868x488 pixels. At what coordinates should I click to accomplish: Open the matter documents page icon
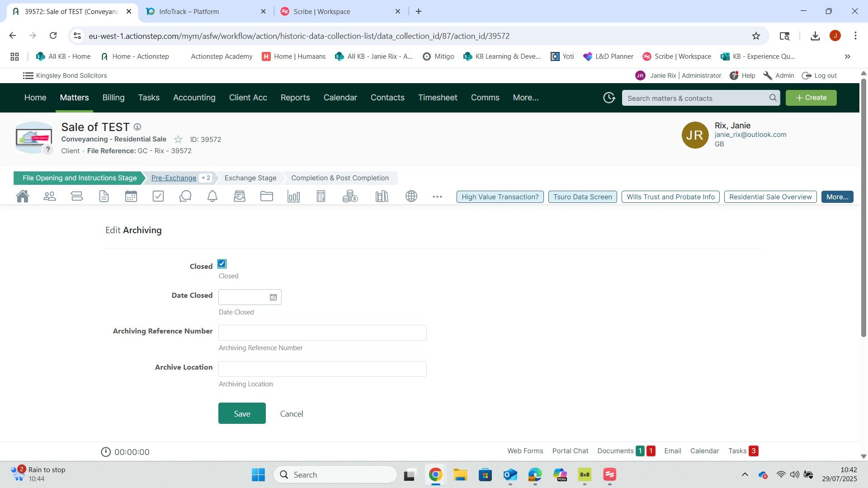pyautogui.click(x=104, y=197)
